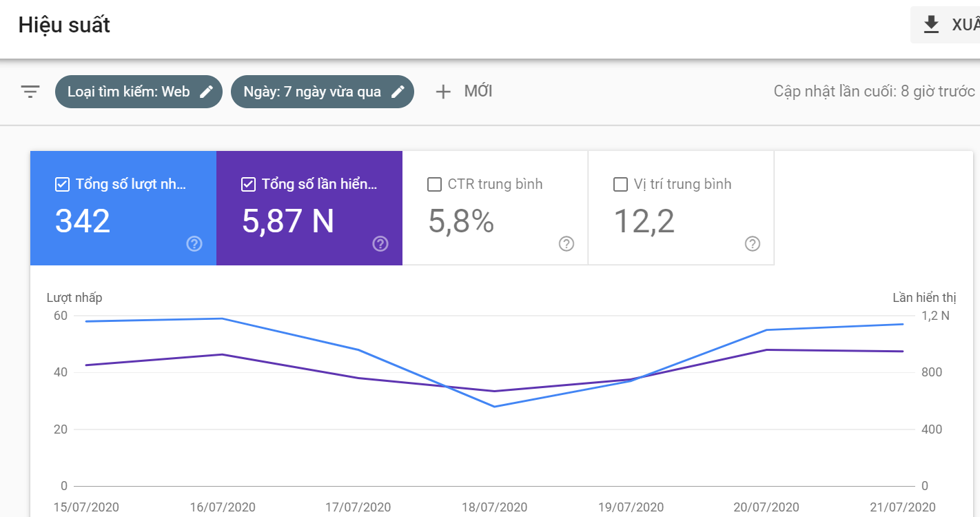980x517 pixels.
Task: Click blue clicks line low point at 18/07/2020
Action: click(495, 407)
